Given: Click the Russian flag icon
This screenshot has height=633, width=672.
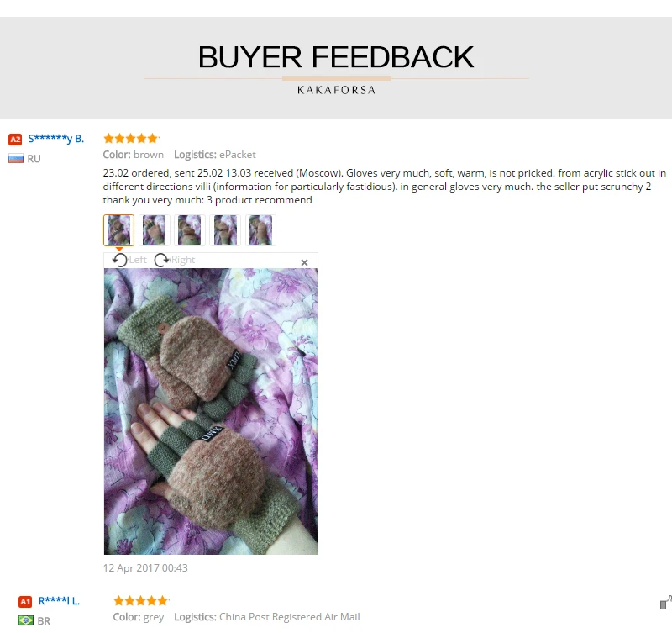Looking at the screenshot, I should 16,159.
